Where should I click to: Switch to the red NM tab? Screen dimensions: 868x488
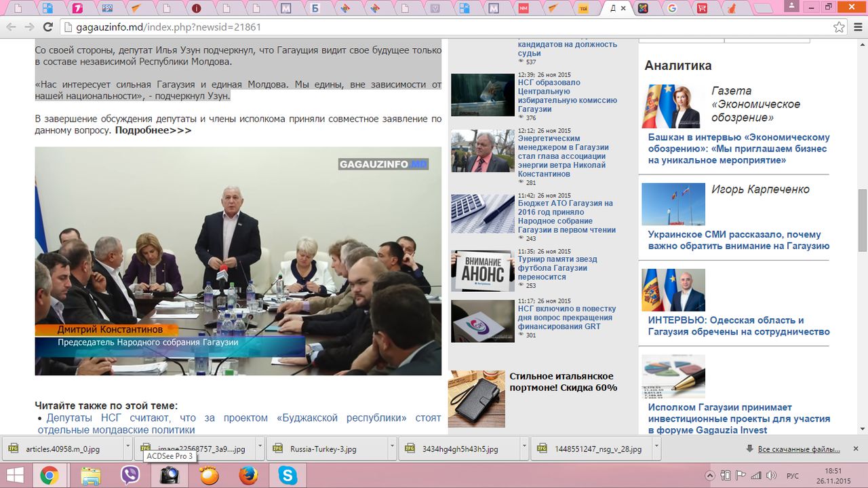pyautogui.click(x=523, y=8)
